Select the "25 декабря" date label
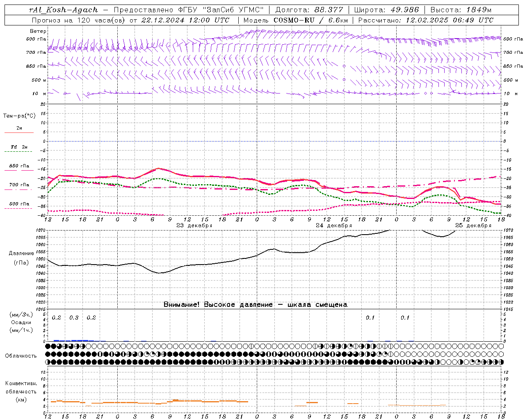Image resolution: width=525 pixels, height=420 pixels. click(473, 226)
